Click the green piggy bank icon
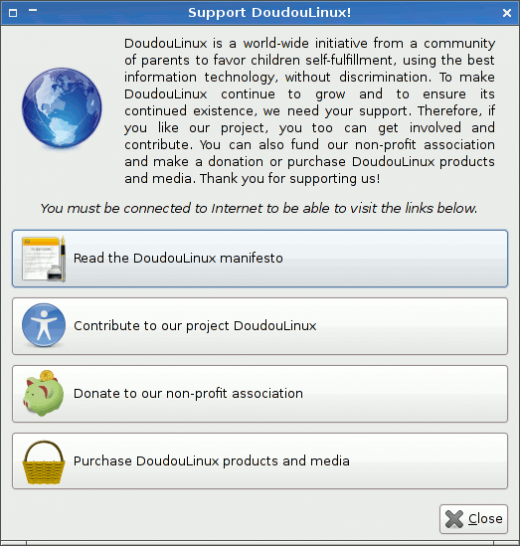520x546 pixels. (x=44, y=393)
